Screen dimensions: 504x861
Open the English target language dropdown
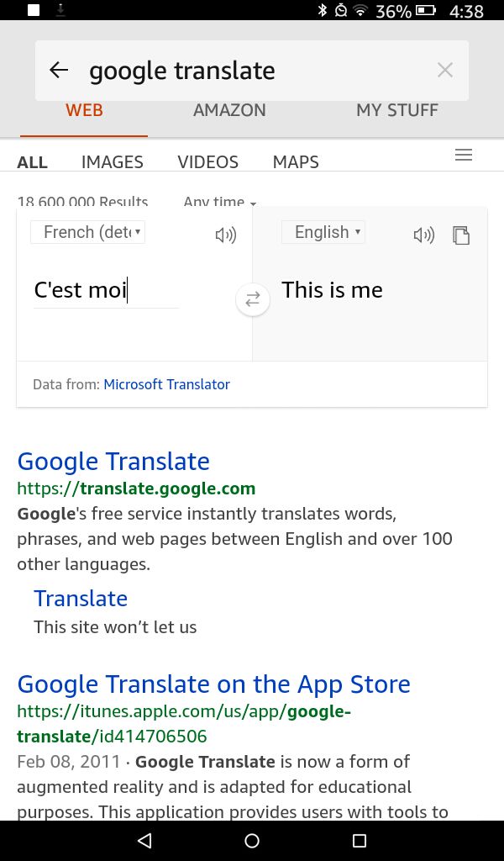(323, 232)
